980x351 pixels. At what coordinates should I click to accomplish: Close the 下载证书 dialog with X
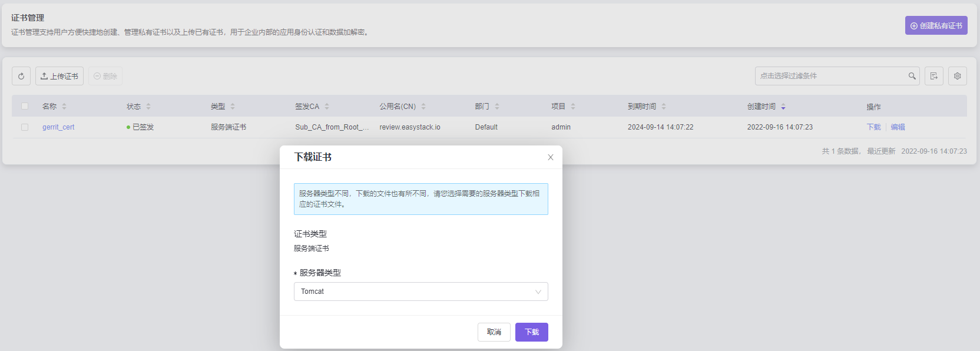[x=550, y=157]
